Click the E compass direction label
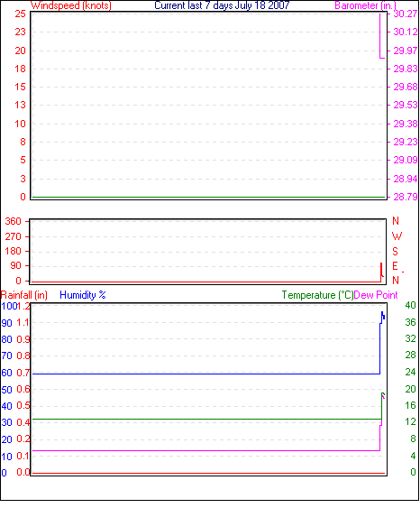420x508 pixels. (x=395, y=266)
